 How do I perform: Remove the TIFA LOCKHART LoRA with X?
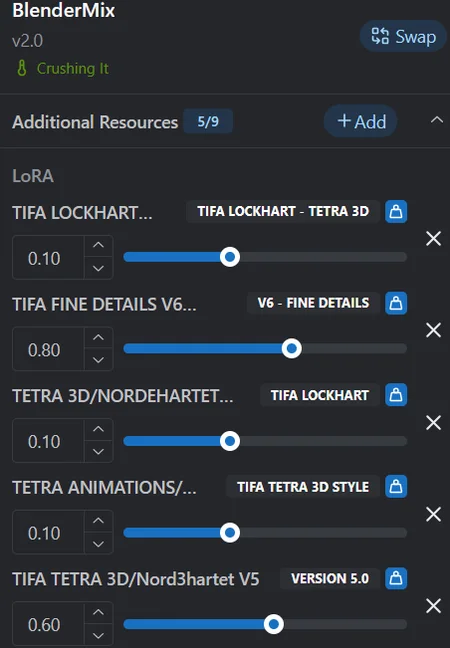click(433, 238)
